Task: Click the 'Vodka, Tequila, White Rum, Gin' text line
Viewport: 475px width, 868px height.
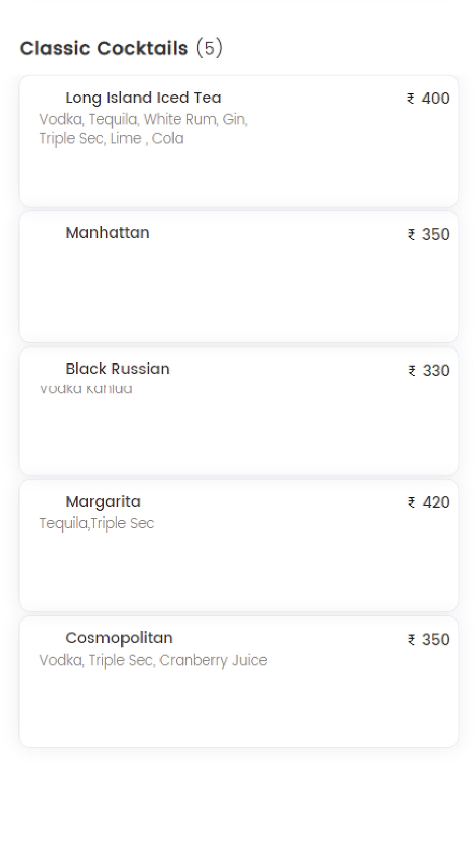Action: 143,119
